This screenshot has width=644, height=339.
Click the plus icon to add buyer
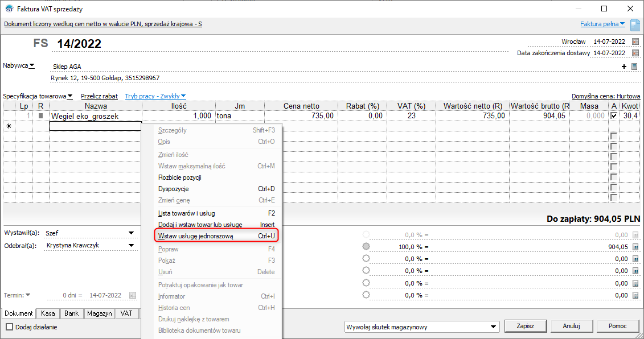click(x=624, y=67)
